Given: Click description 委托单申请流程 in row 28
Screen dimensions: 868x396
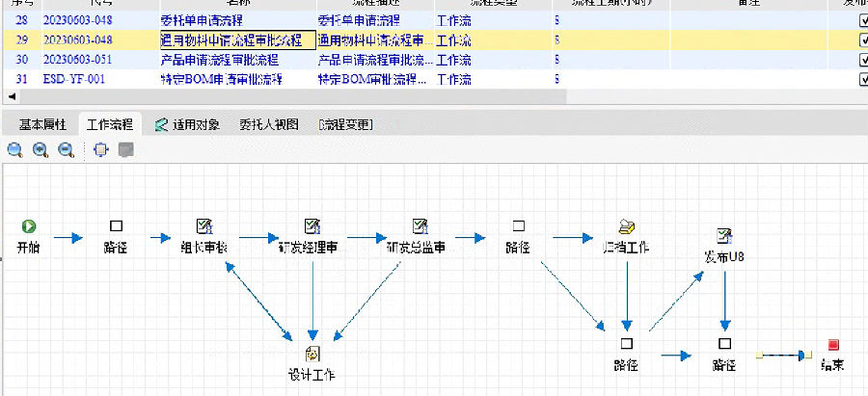Looking at the screenshot, I should 359,21.
